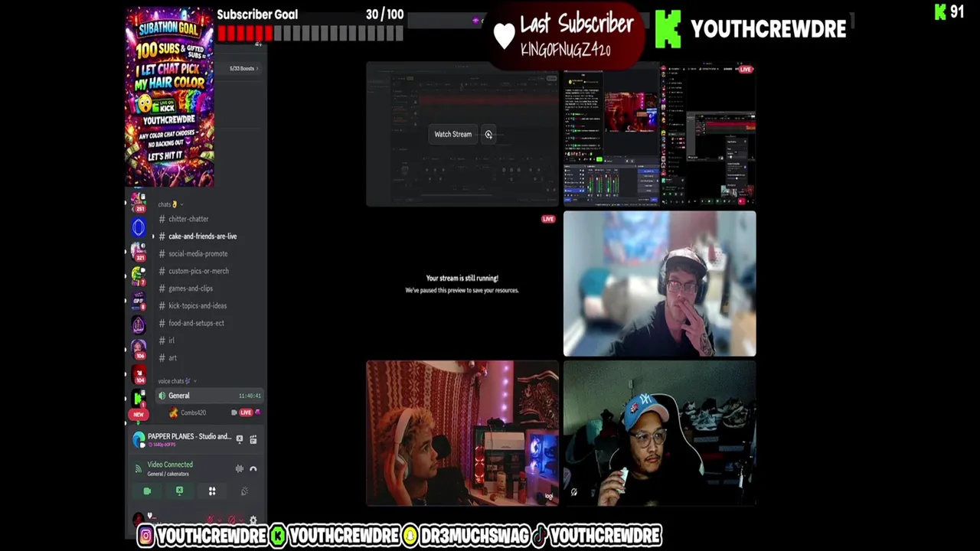Click the Subscriber Goal progress bar
The width and height of the screenshot is (980, 551).
click(310, 33)
